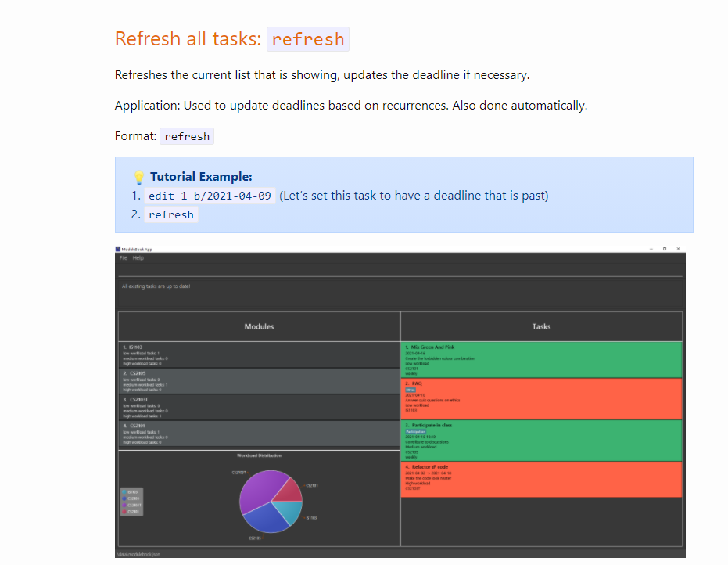Select task card 'Participate in class'
This screenshot has width=728, height=565.
pos(541,441)
